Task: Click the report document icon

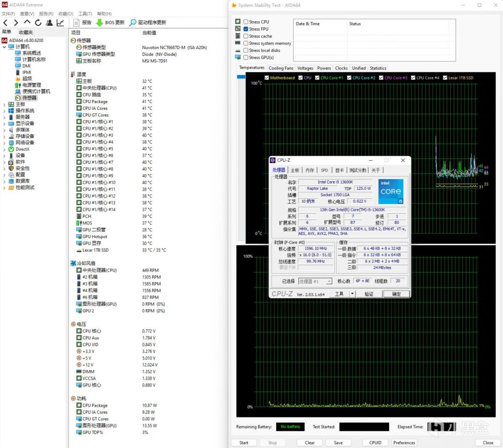Action: click(77, 23)
